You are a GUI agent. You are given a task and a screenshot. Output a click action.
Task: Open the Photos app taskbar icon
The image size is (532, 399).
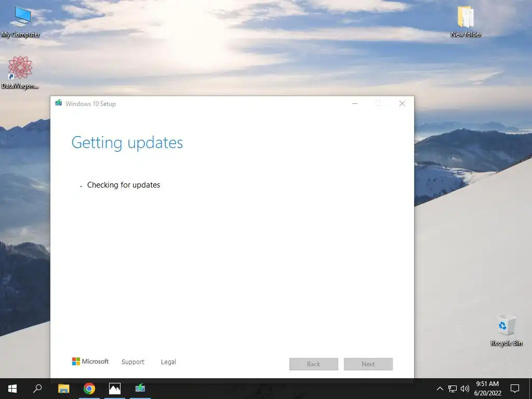(115, 389)
